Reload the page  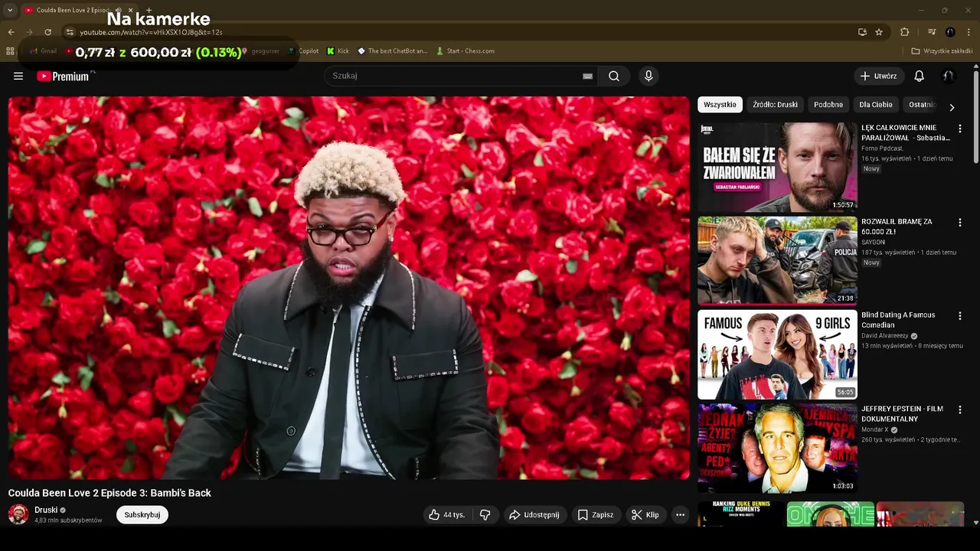[47, 32]
